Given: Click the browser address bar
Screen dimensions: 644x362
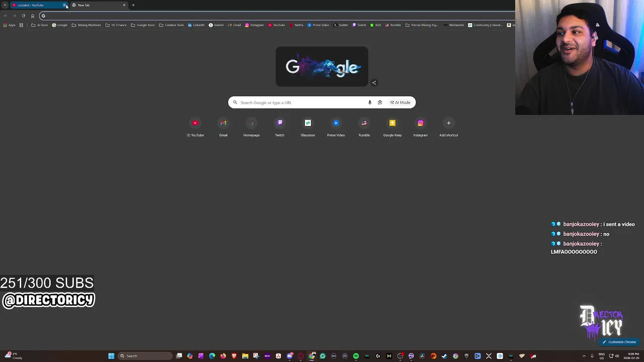Looking at the screenshot, I should pos(277,16).
